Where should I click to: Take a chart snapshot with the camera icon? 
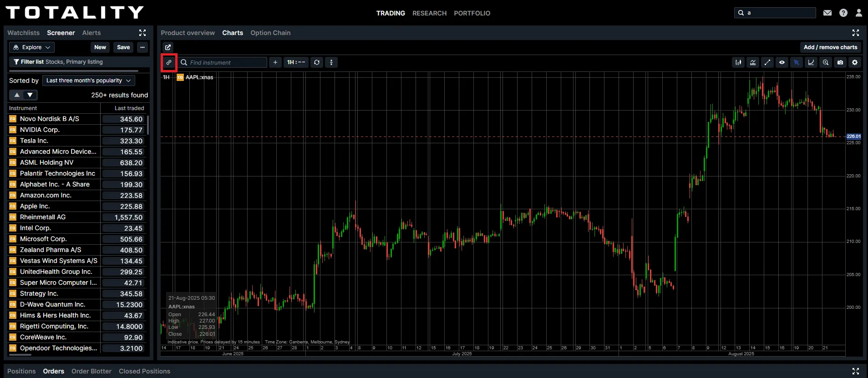[x=840, y=62]
